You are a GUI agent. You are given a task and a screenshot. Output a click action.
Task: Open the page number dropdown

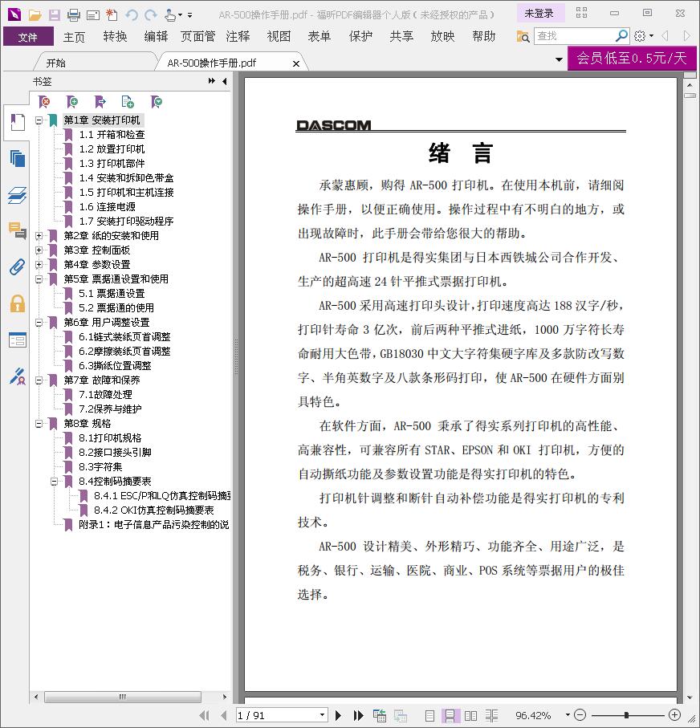tap(322, 715)
